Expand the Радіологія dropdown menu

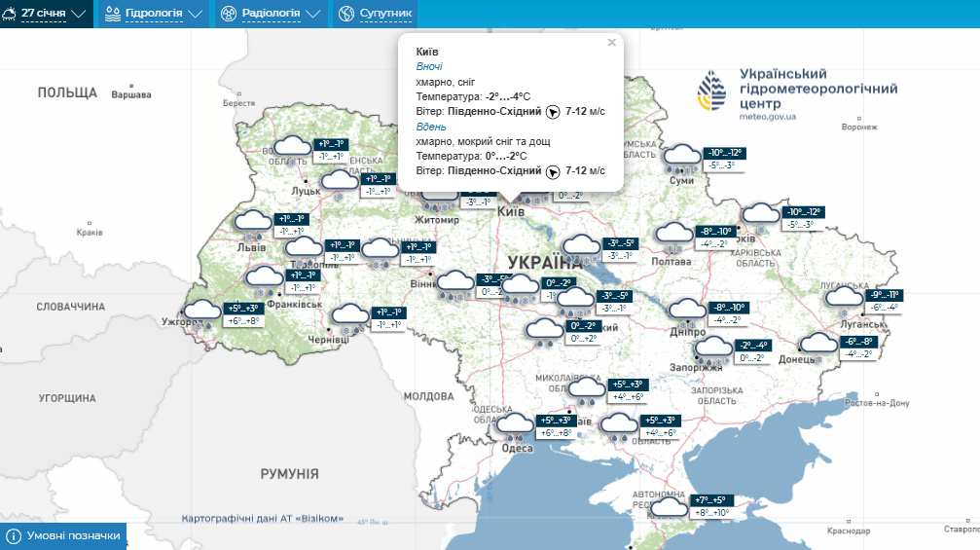tap(270, 14)
